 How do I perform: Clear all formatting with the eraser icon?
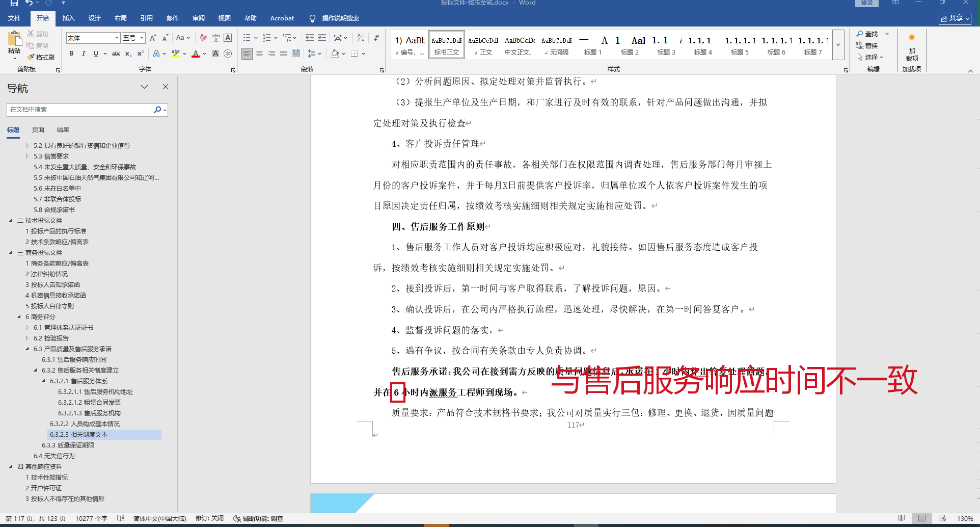(x=203, y=38)
